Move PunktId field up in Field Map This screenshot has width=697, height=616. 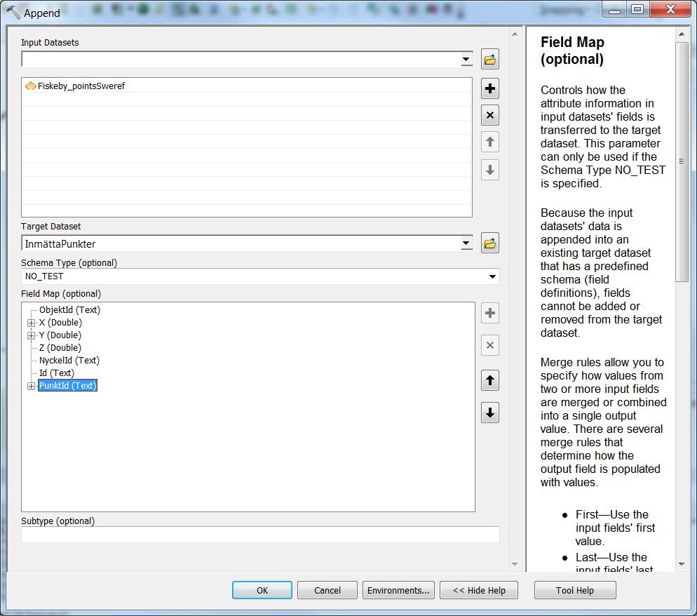point(490,381)
